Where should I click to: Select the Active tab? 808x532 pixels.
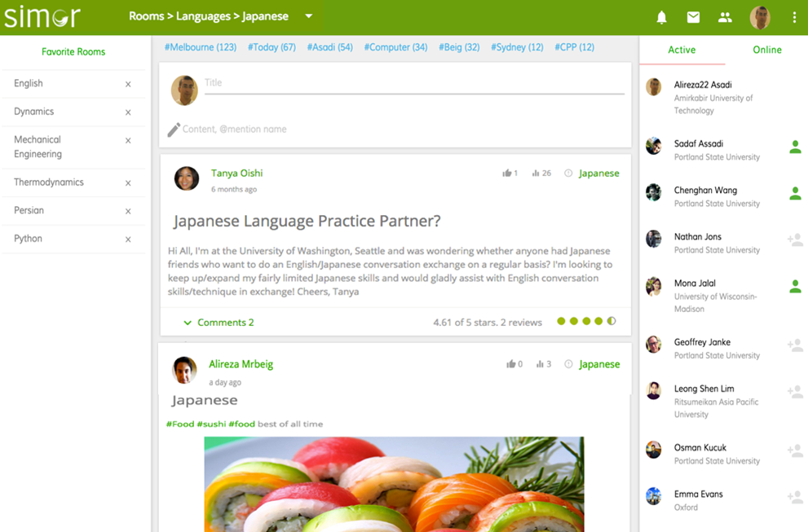point(682,50)
